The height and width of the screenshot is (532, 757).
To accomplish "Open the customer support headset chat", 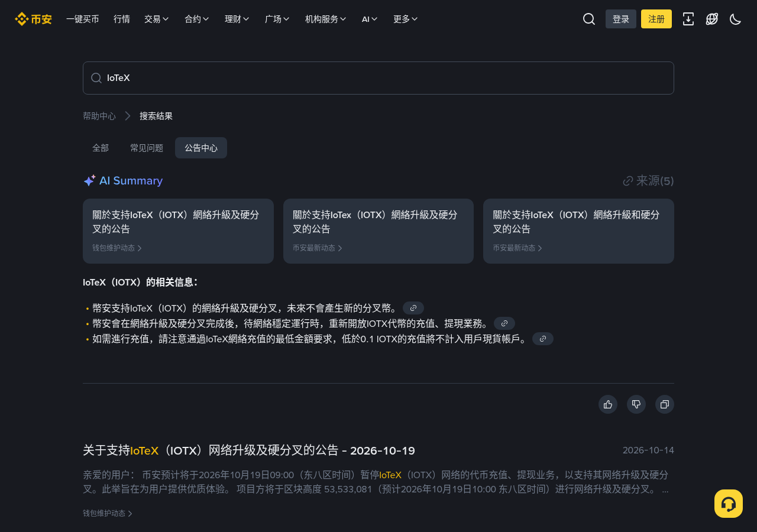I will (x=729, y=504).
